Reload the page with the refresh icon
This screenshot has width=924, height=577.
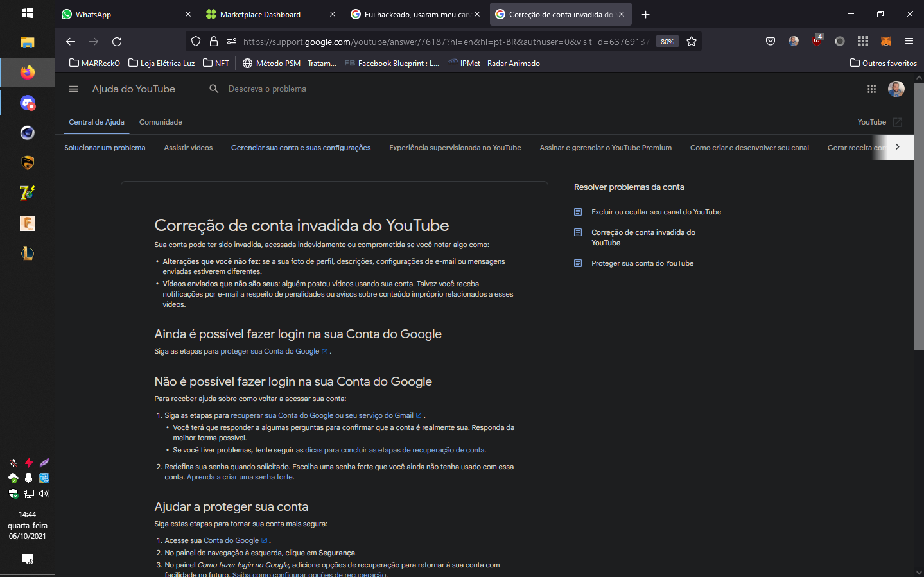click(x=117, y=42)
